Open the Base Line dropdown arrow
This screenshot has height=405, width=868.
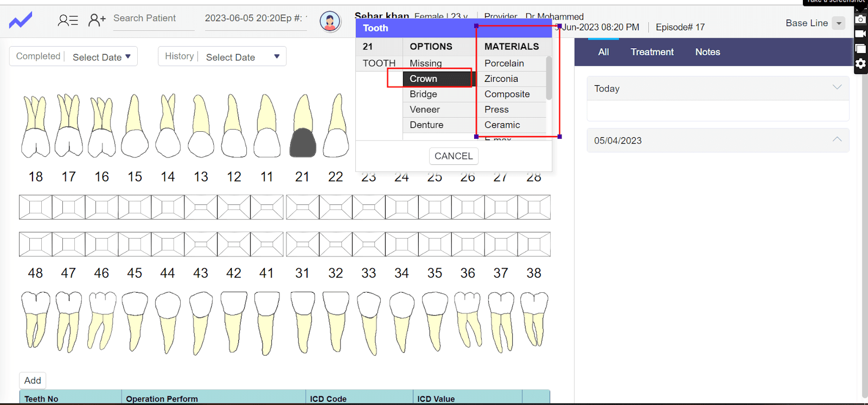tap(839, 23)
